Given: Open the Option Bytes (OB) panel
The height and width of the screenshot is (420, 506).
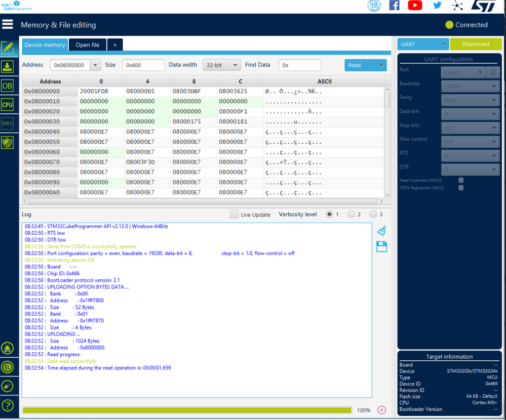Looking at the screenshot, I should click(8, 86).
